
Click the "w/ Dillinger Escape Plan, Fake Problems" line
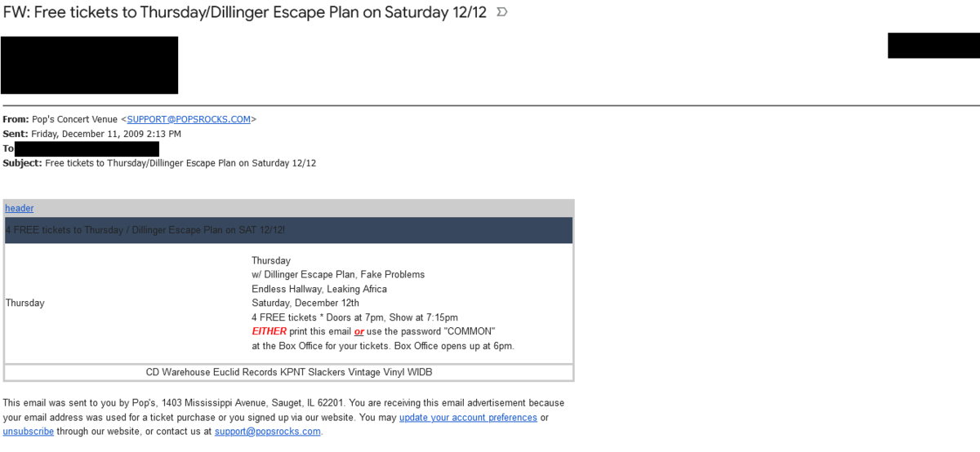point(338,274)
